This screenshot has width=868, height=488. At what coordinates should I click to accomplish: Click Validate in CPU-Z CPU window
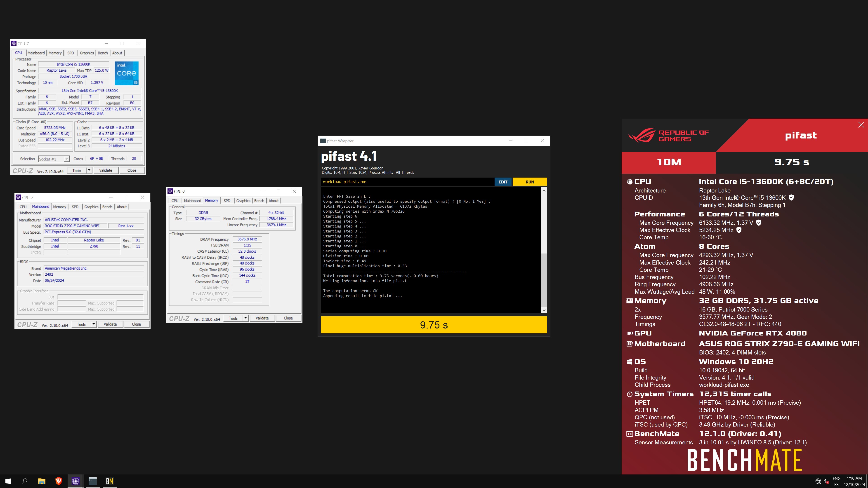point(106,170)
